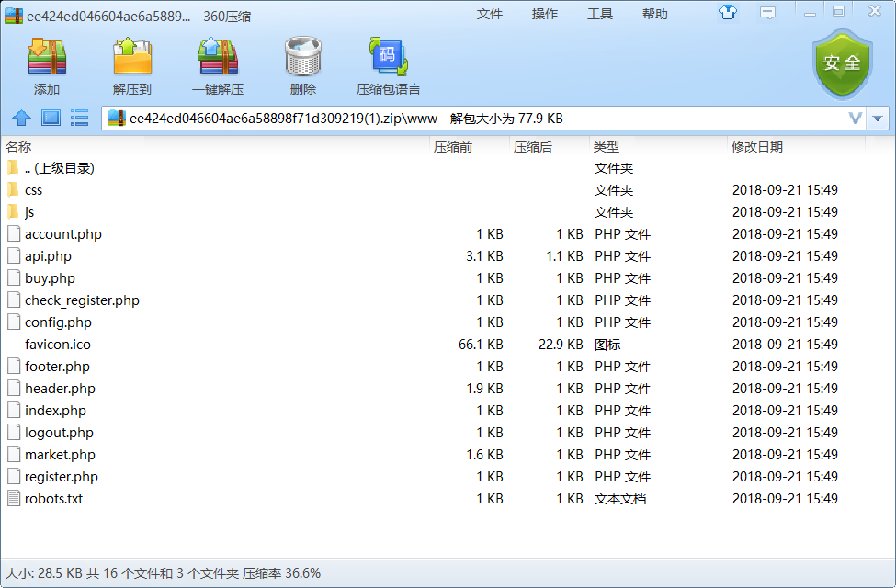Sort by the 压缩后 column header

tap(533, 147)
